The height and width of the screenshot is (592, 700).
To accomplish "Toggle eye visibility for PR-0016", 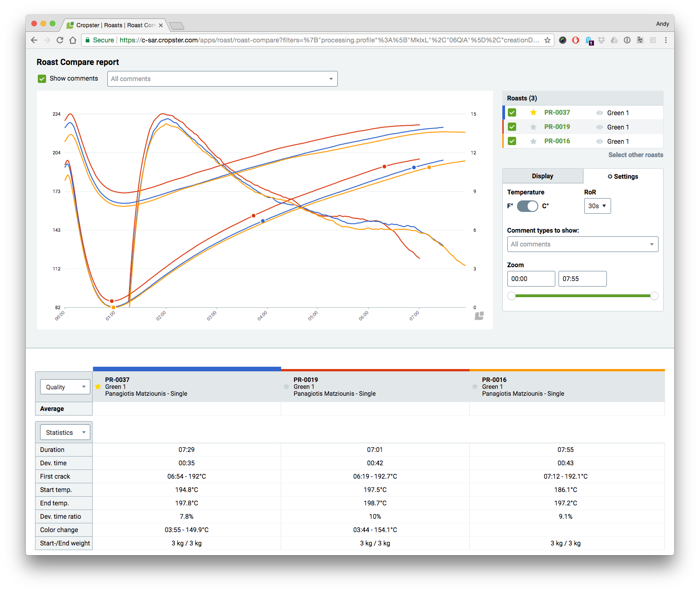I will click(600, 141).
